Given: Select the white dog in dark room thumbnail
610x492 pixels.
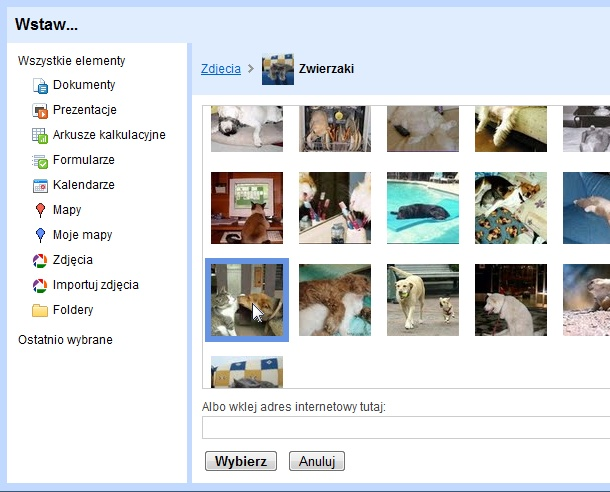Looking at the screenshot, I should pos(511,300).
